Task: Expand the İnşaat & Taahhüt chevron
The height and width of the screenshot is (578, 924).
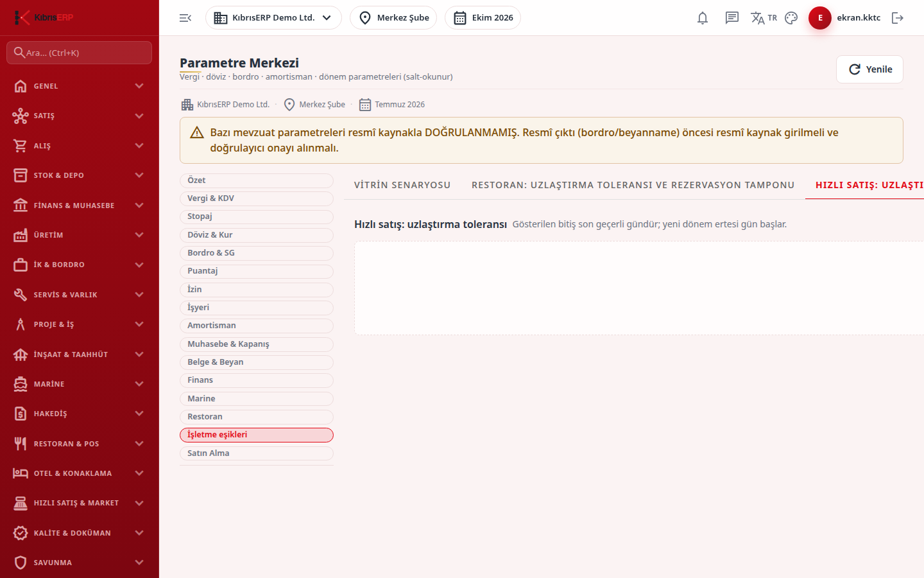Action: pos(139,355)
